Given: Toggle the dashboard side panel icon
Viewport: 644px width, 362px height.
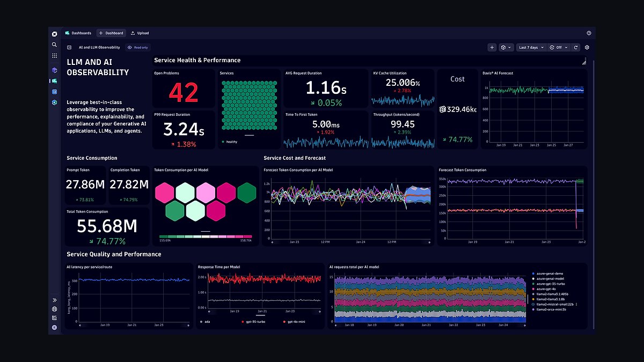Looking at the screenshot, I should click(69, 47).
